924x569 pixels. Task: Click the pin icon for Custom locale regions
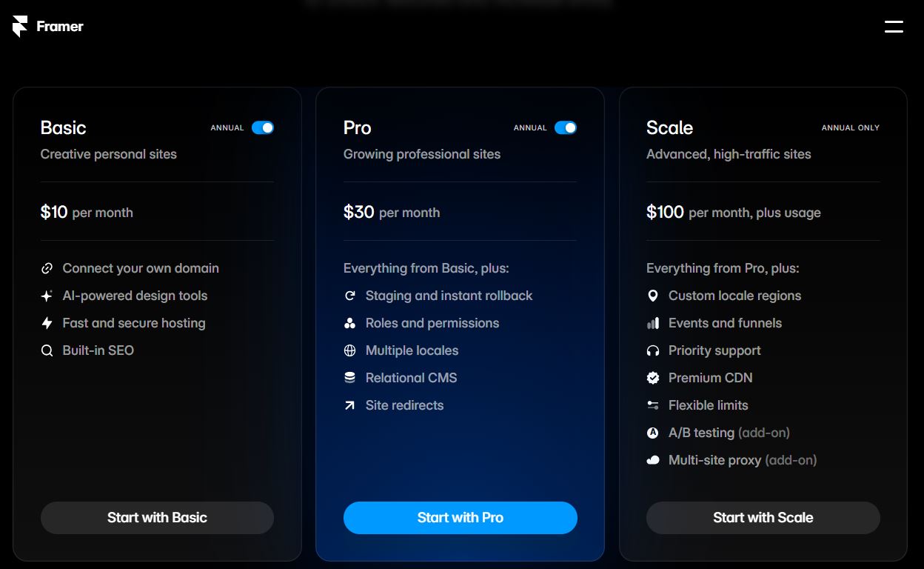click(653, 296)
